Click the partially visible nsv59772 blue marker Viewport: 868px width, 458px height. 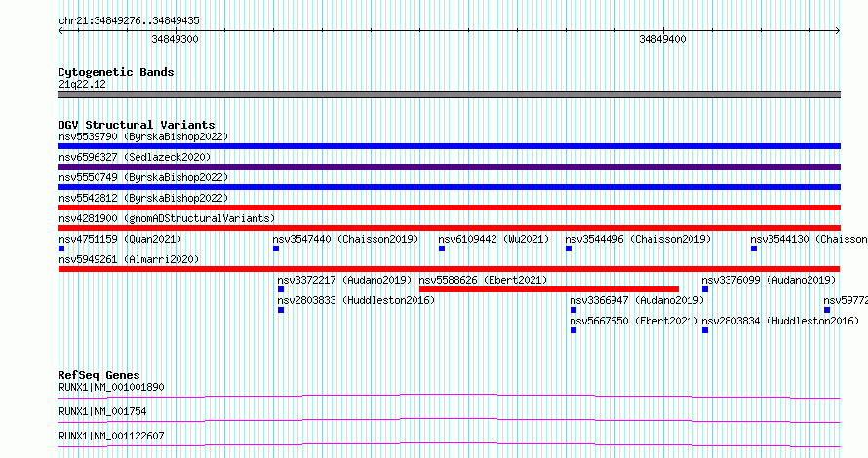[x=827, y=310]
